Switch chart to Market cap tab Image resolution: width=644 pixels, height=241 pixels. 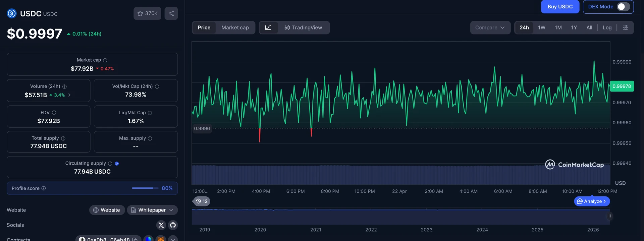pyautogui.click(x=235, y=27)
